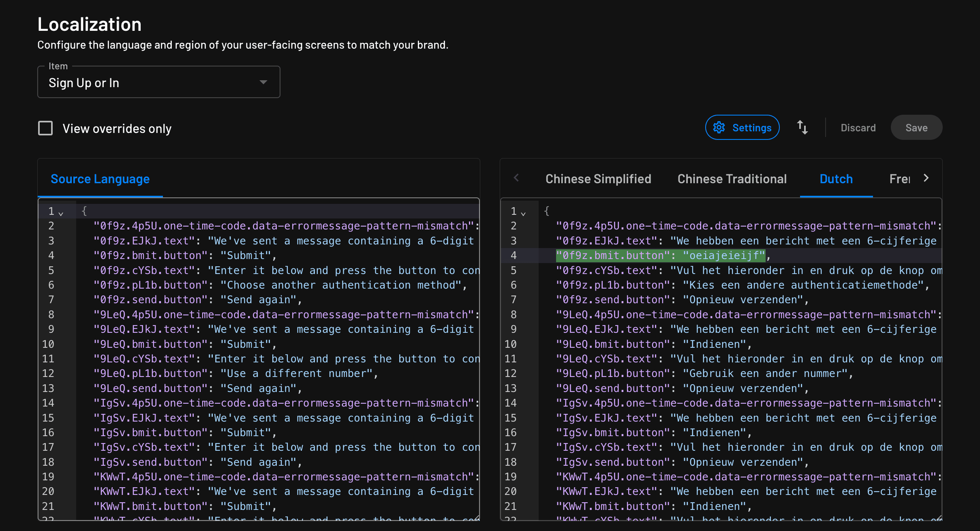The height and width of the screenshot is (531, 980).
Task: Switch to Chinese Simplified tab
Action: point(598,179)
